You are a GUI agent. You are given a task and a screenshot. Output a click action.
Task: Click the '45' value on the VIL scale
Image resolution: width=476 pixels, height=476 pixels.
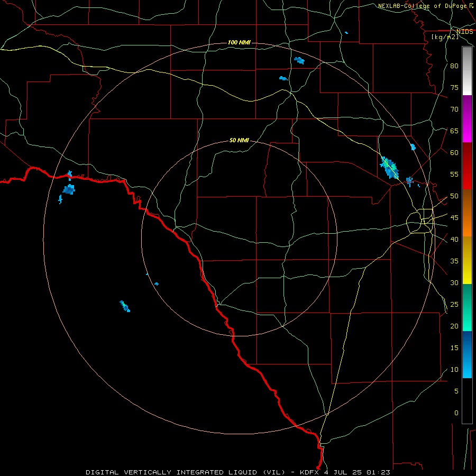coord(454,218)
